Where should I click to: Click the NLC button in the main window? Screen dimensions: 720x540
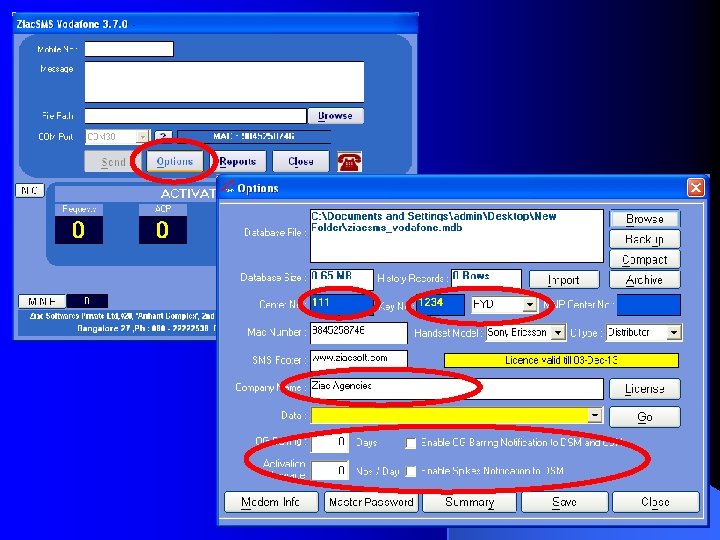pyautogui.click(x=30, y=191)
